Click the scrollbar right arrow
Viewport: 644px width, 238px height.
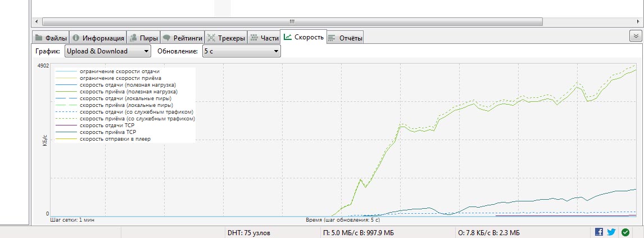(638, 21)
